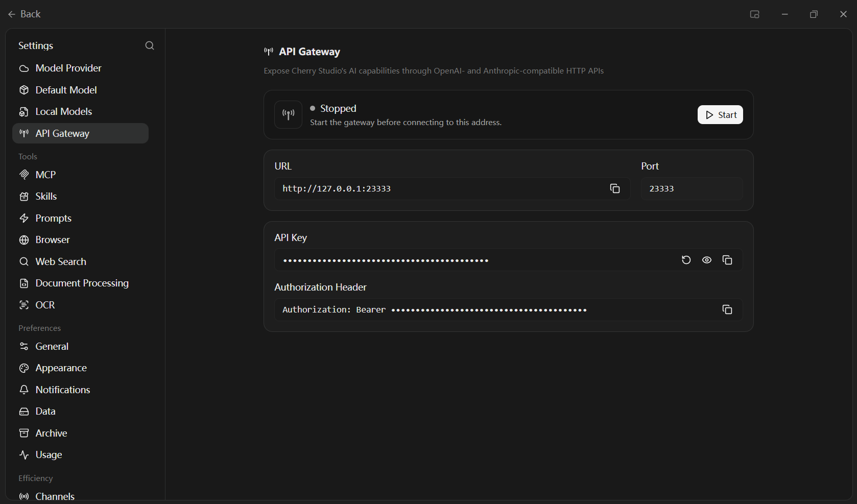Minimize the application window

pos(784,14)
